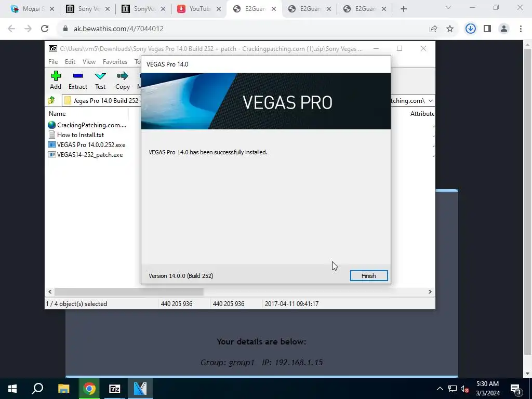Image resolution: width=532 pixels, height=399 pixels.
Task: Open the Chrome downloads icon
Action: [x=470, y=29]
